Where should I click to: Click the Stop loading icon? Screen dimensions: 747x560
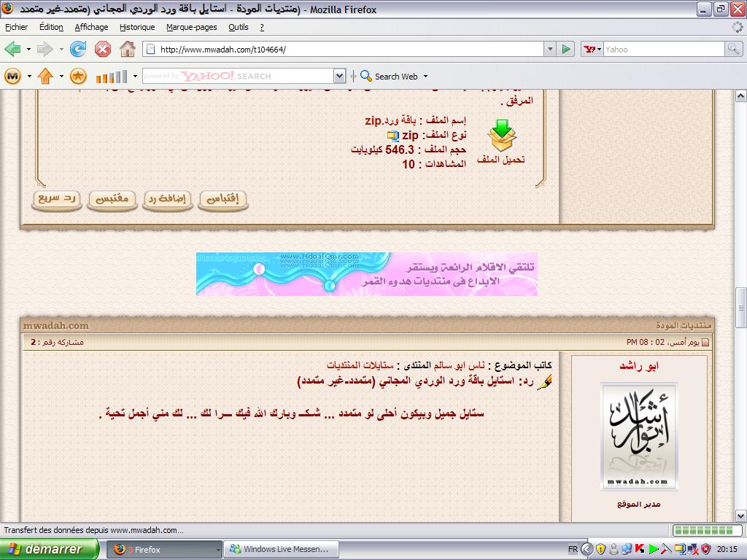[x=103, y=50]
